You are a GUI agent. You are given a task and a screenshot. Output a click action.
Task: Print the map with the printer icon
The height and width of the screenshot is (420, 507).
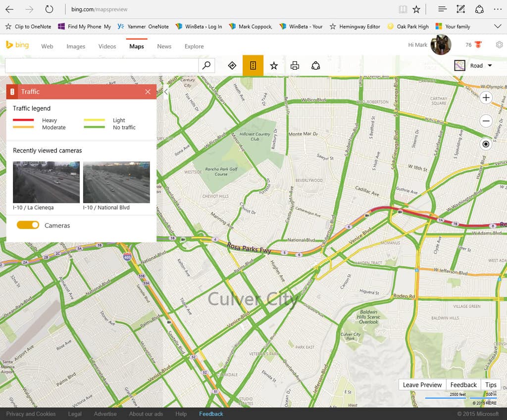click(295, 66)
